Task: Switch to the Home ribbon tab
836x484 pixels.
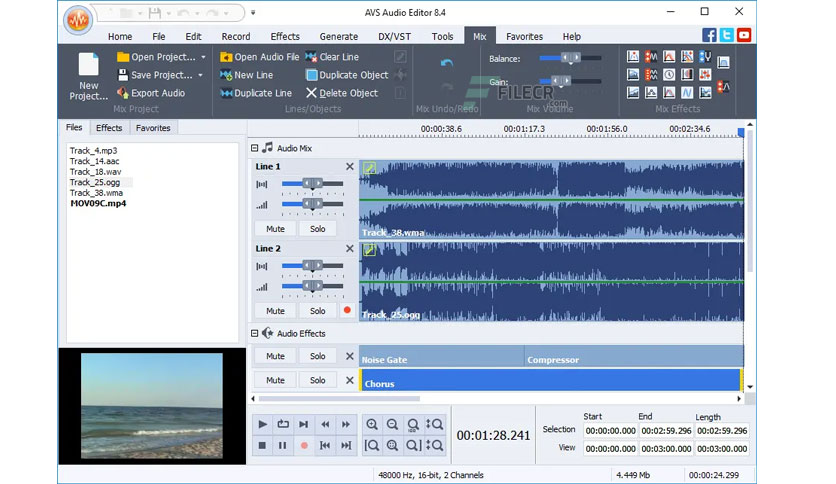Action: pos(120,36)
